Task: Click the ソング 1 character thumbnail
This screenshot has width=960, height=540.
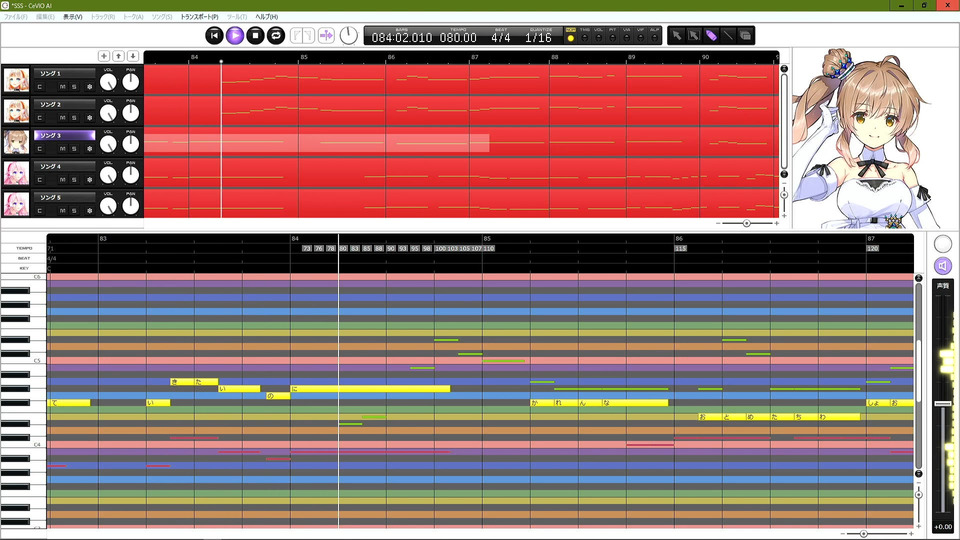Action: click(16, 80)
